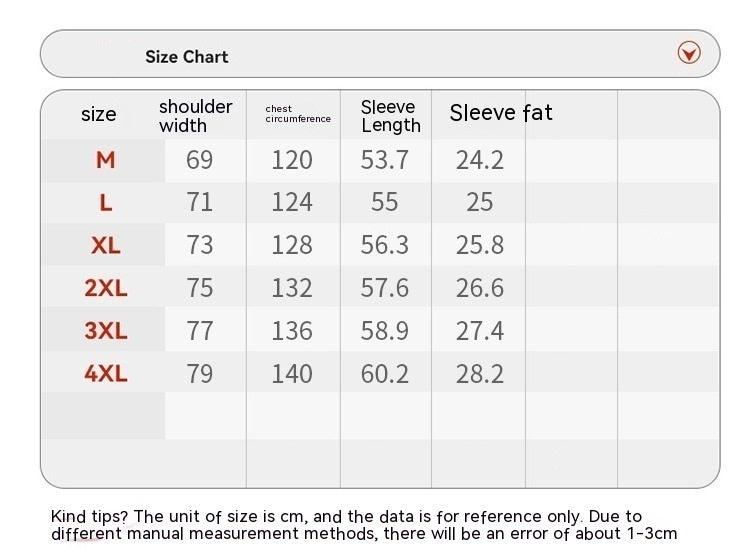
Task: Click sleeve fat value 26.6 for 2XL
Action: coord(480,289)
